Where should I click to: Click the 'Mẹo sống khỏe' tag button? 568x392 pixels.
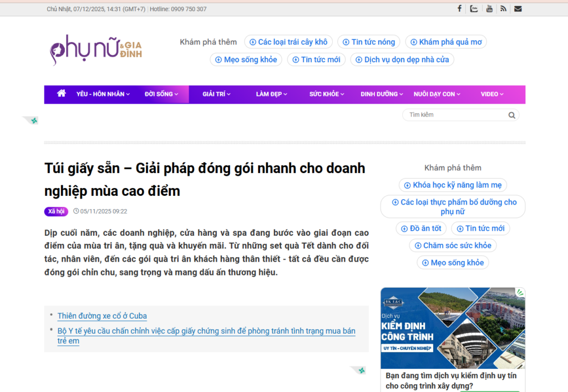453,262
